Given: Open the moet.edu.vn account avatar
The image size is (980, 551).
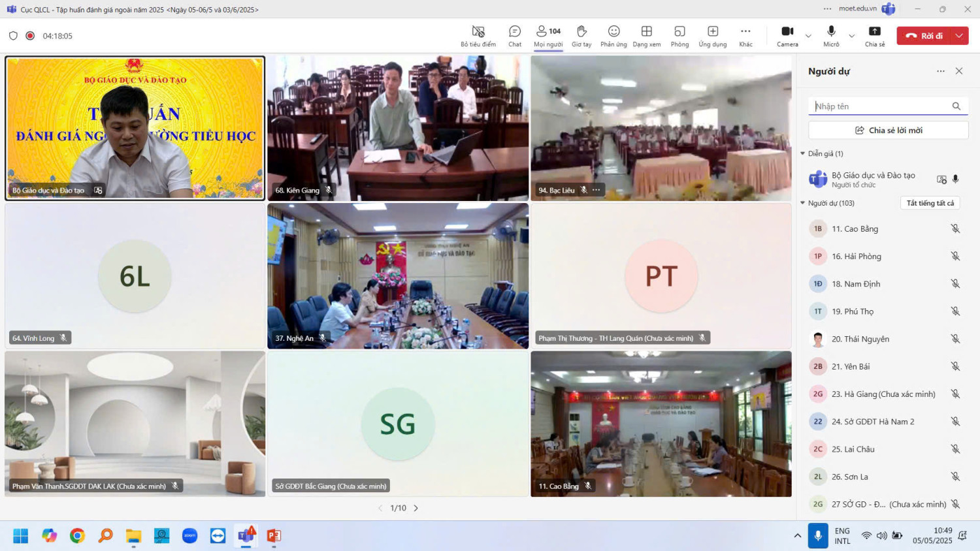Looking at the screenshot, I should tap(888, 9).
